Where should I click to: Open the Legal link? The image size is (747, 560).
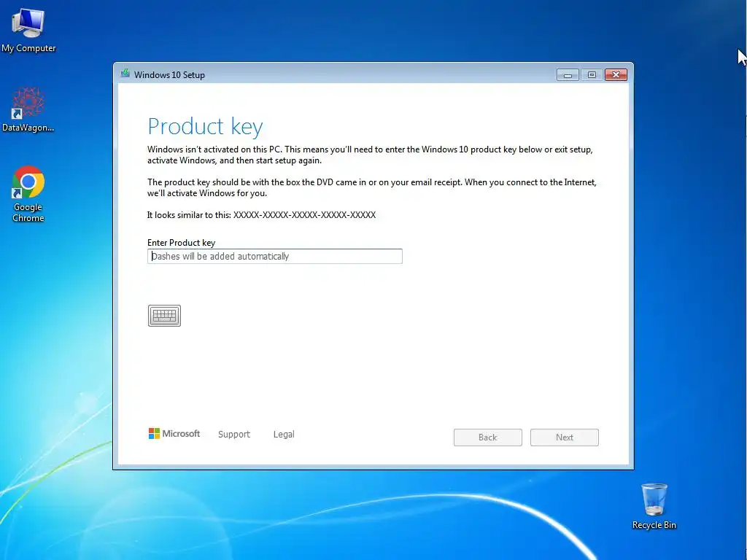pos(284,435)
